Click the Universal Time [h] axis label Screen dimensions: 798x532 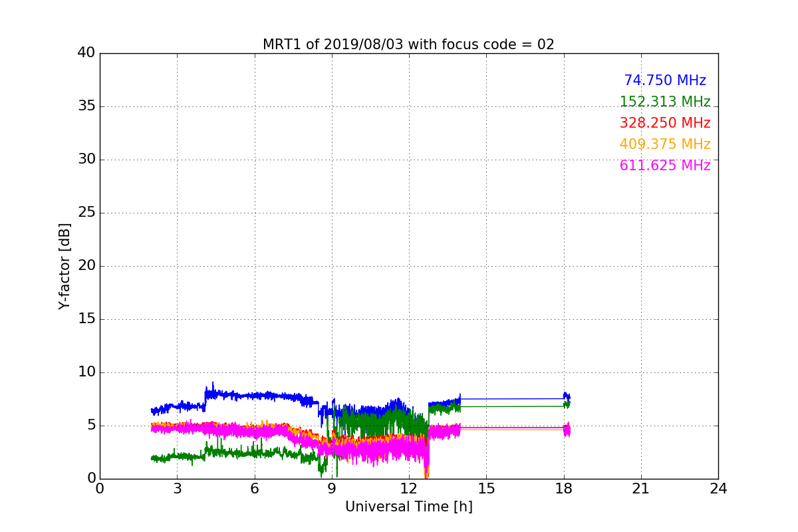408,507
